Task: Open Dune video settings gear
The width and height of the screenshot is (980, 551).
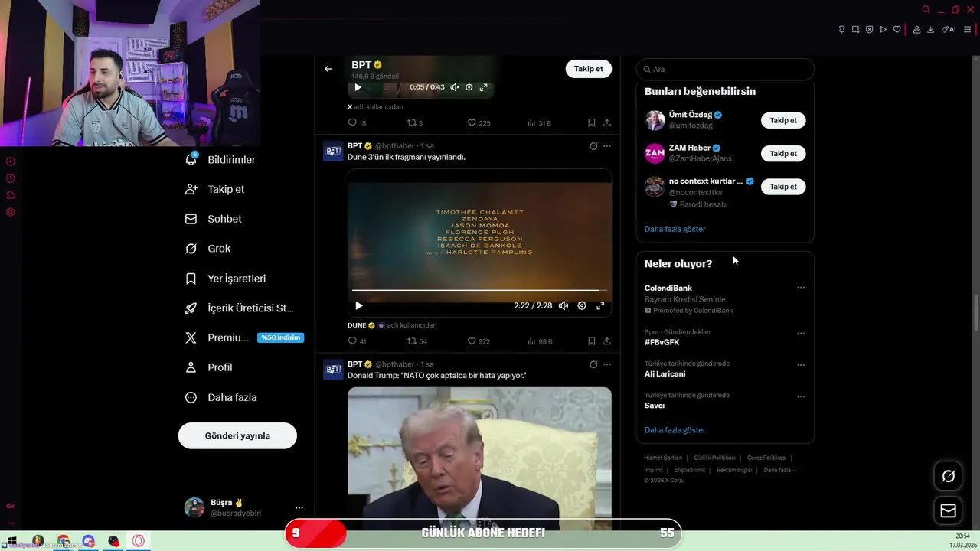Action: (582, 305)
